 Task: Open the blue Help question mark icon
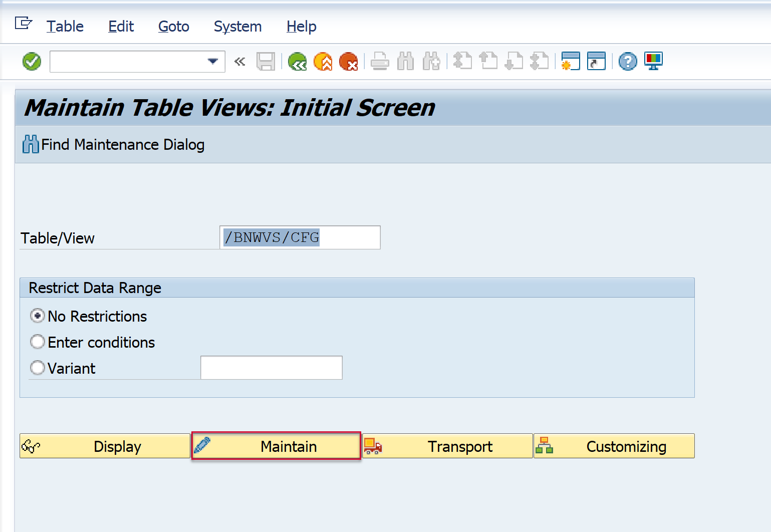click(627, 62)
